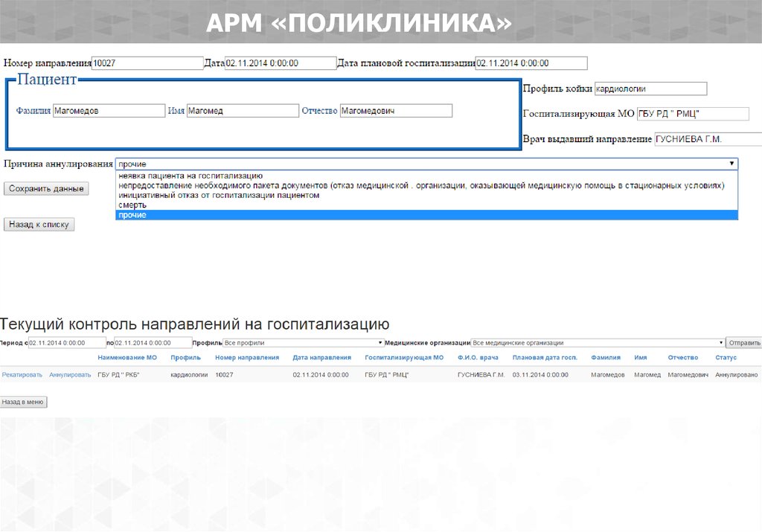Viewport: 762px width, 532px height.
Task: Click the 'Назад в меню' button
Action: [x=24, y=402]
